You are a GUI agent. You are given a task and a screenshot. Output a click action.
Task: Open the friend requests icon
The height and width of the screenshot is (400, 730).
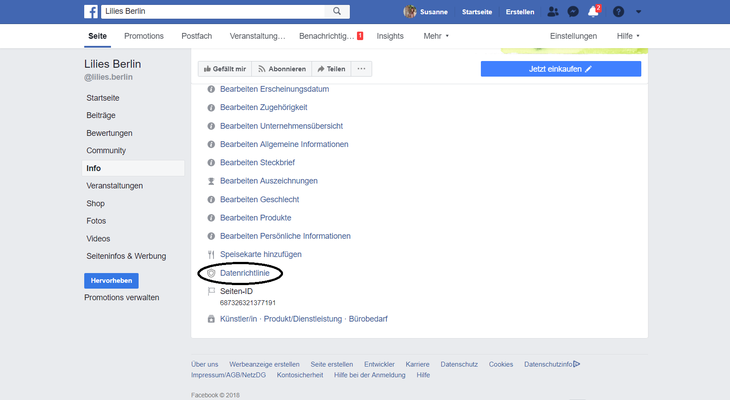(x=553, y=12)
